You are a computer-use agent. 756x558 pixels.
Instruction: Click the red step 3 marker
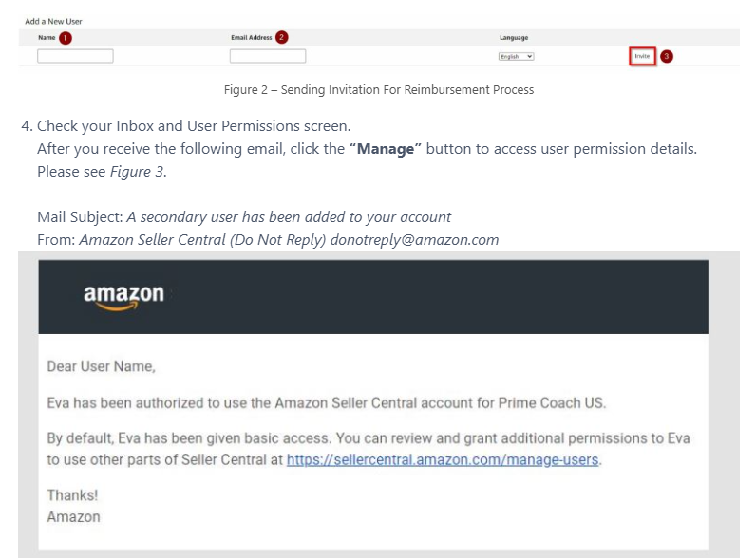tap(667, 57)
